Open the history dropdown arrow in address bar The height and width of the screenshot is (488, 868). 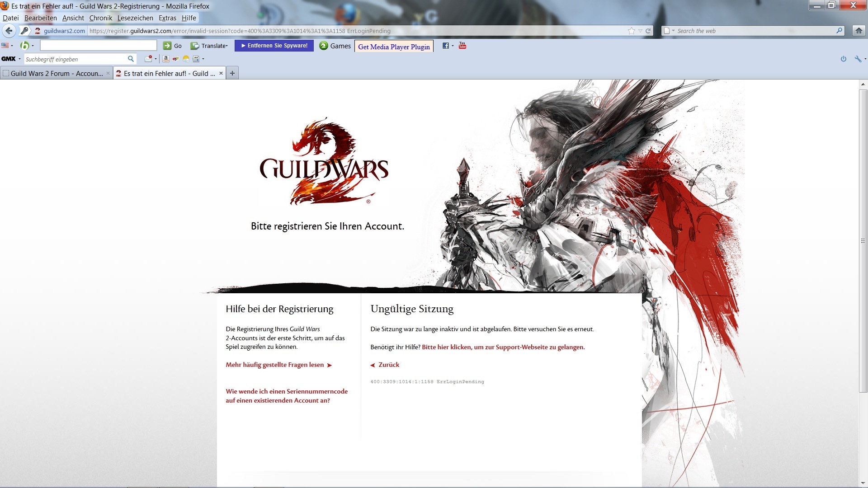point(640,31)
